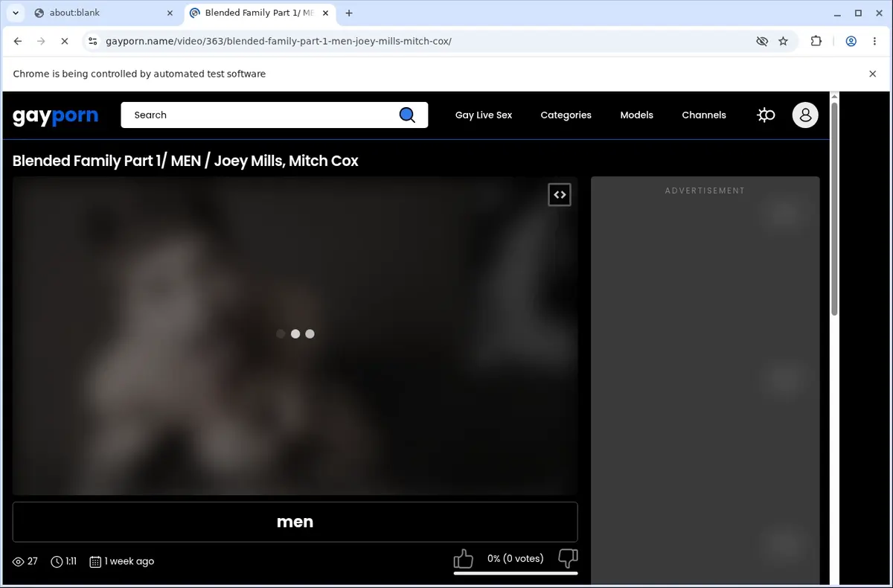The width and height of the screenshot is (893, 588).
Task: Go back to previous page
Action: coord(18,41)
